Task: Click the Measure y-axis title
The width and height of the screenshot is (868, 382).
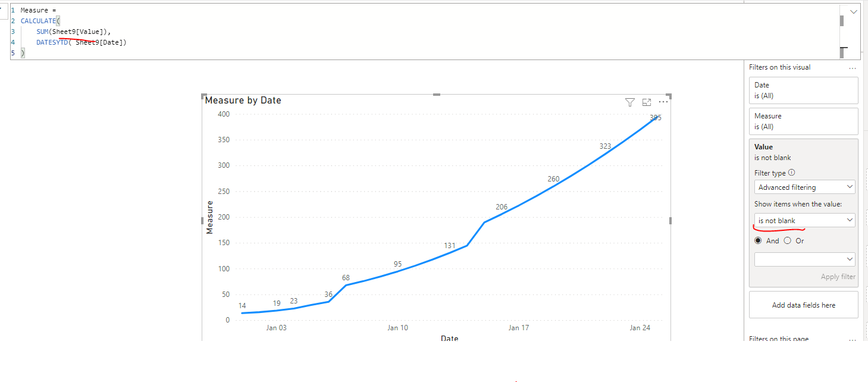Action: point(209,217)
